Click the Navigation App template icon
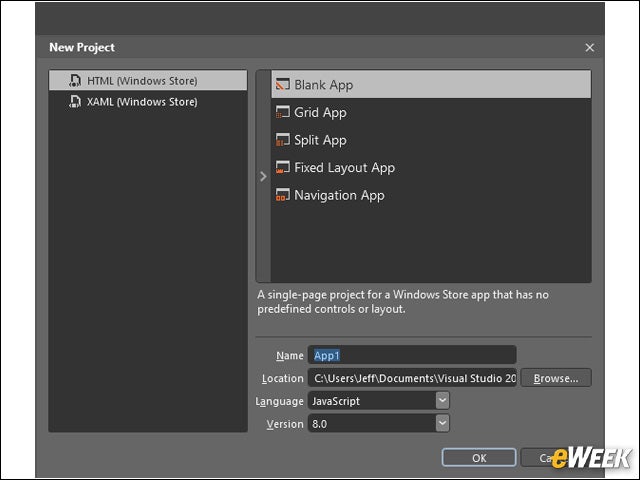This screenshot has height=480, width=640. 282,195
